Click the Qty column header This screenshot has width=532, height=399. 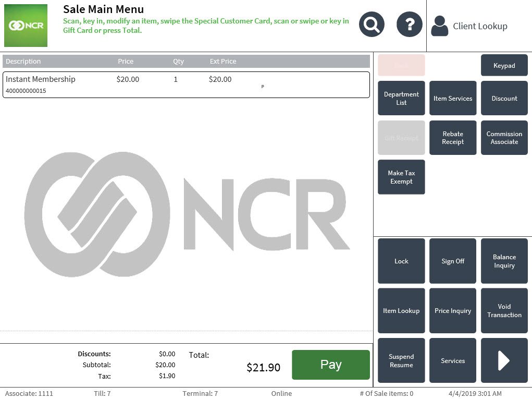[x=179, y=62]
